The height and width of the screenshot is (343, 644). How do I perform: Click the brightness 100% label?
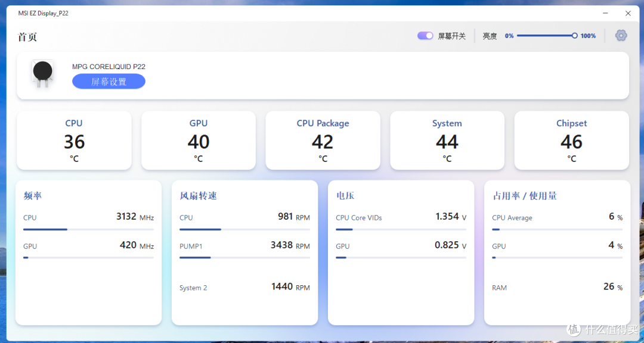pyautogui.click(x=588, y=36)
